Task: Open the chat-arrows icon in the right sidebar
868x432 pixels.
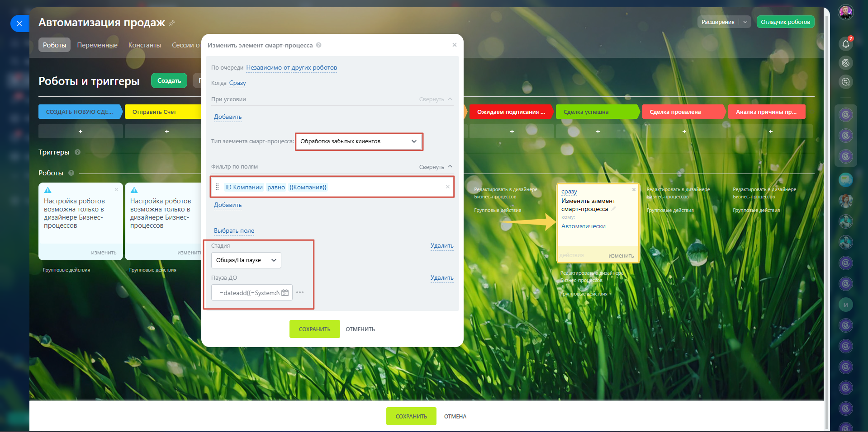Action: point(846,82)
